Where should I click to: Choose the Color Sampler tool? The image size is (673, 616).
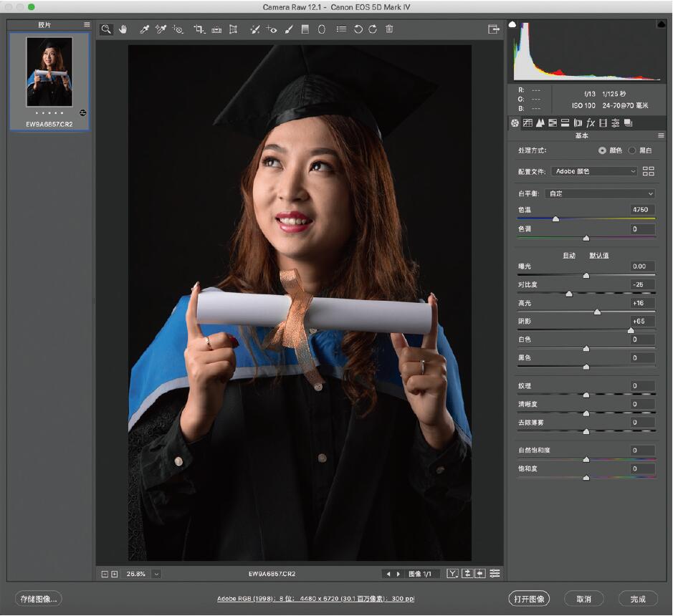click(x=161, y=29)
